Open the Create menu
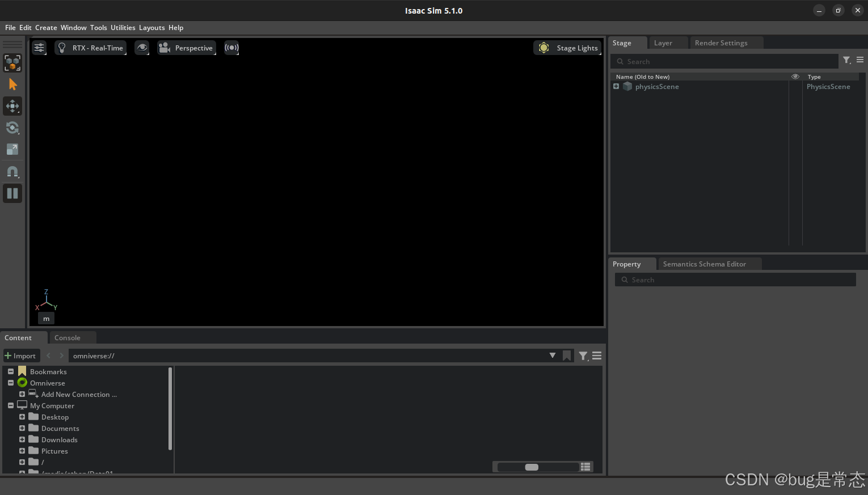The image size is (868, 495). (46, 28)
